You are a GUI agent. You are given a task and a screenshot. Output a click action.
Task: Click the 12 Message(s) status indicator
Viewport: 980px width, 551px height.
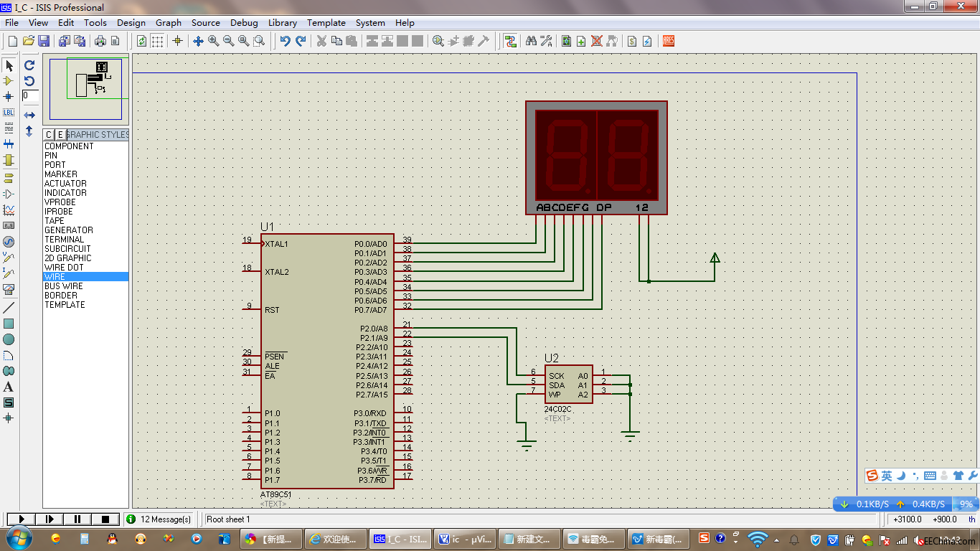point(159,519)
